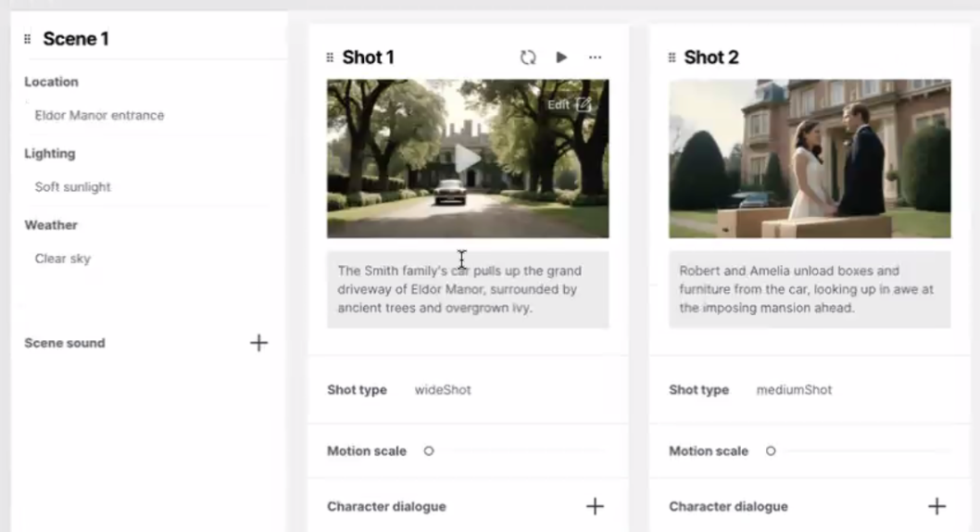This screenshot has height=532, width=980.
Task: Open the three-dot menu for Shot 1
Action: tap(595, 57)
